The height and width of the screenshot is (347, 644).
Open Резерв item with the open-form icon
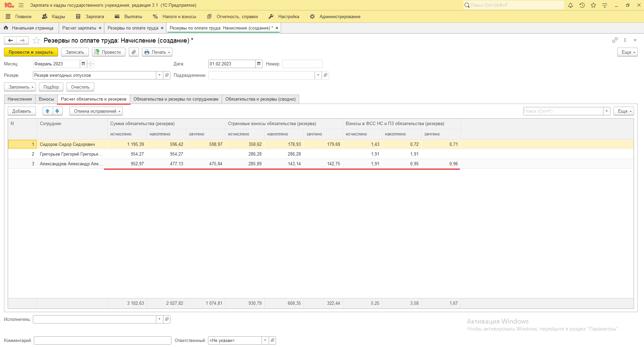point(167,75)
